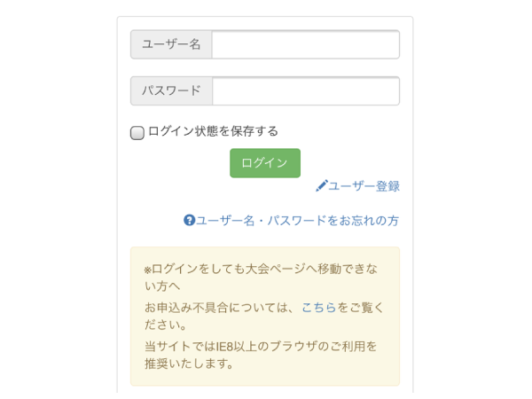Screen dimensions: 532x399
Task: Click the ※ログインをしても notice heading line
Action: pos(261,269)
